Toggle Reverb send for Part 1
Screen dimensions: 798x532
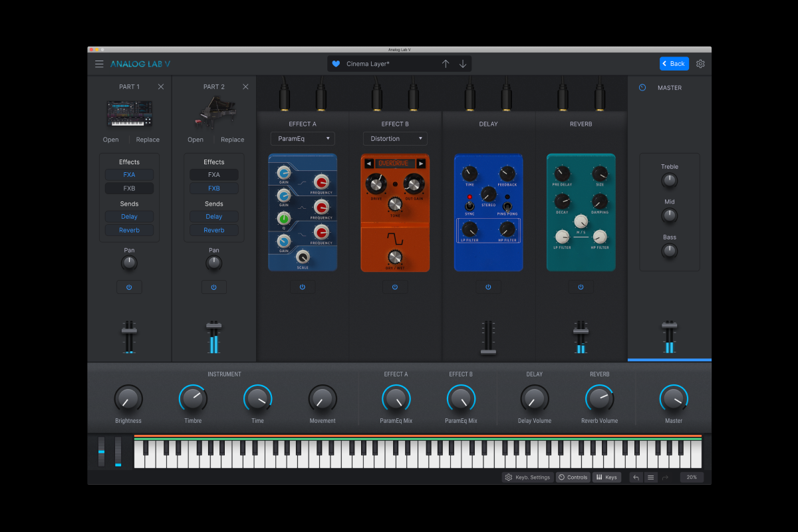129,230
